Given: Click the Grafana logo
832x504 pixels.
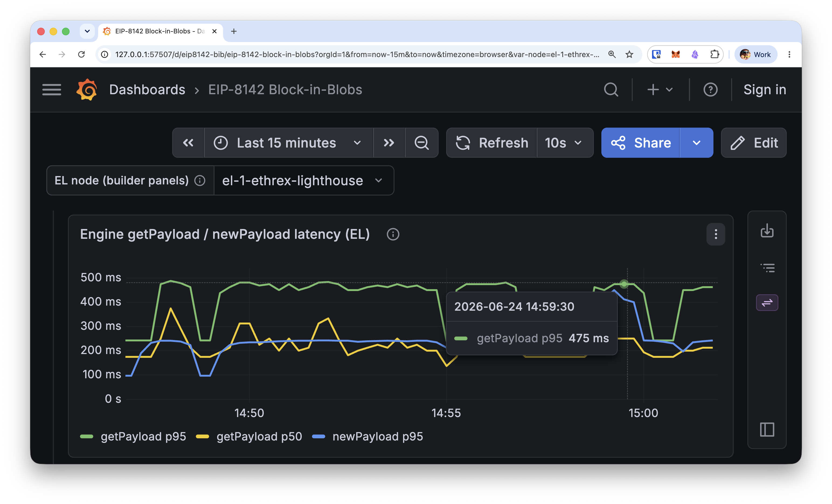Looking at the screenshot, I should click(x=87, y=90).
